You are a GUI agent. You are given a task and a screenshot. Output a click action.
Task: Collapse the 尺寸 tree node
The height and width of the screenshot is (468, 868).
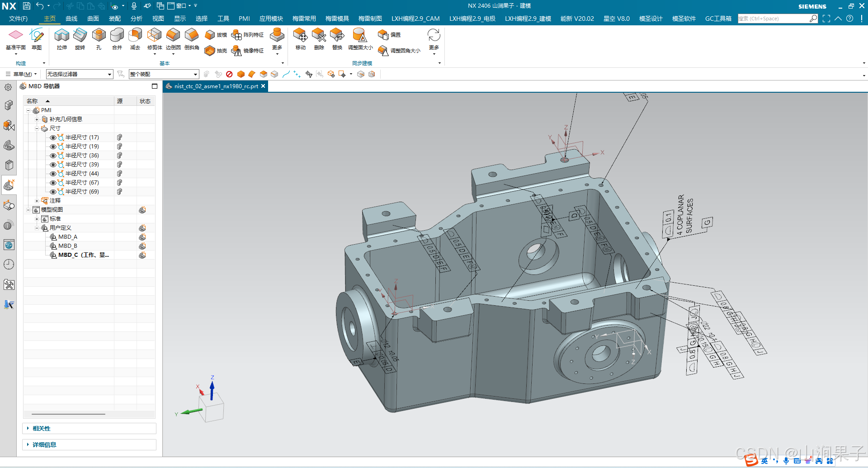coord(37,128)
